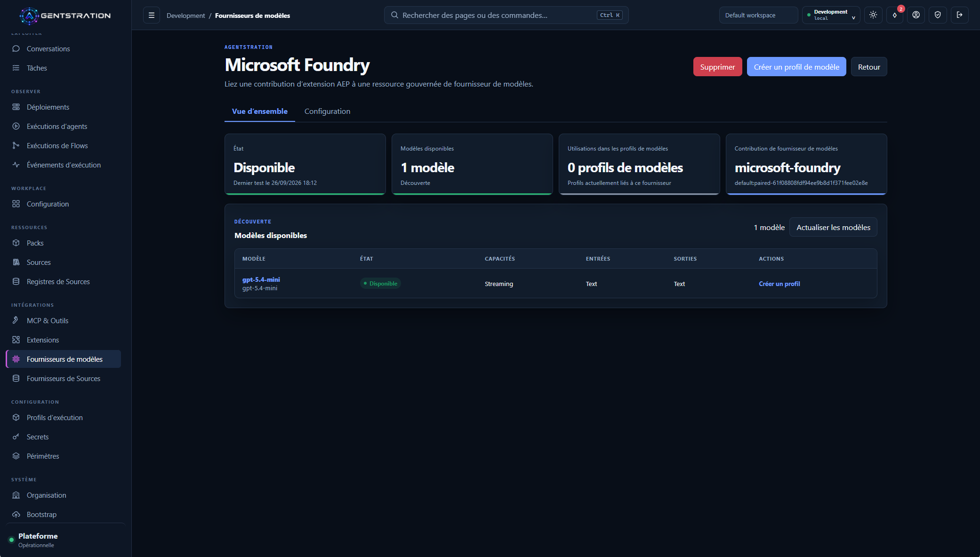This screenshot has height=557, width=980.
Task: Click the 0 profils de modèles card
Action: click(x=639, y=164)
